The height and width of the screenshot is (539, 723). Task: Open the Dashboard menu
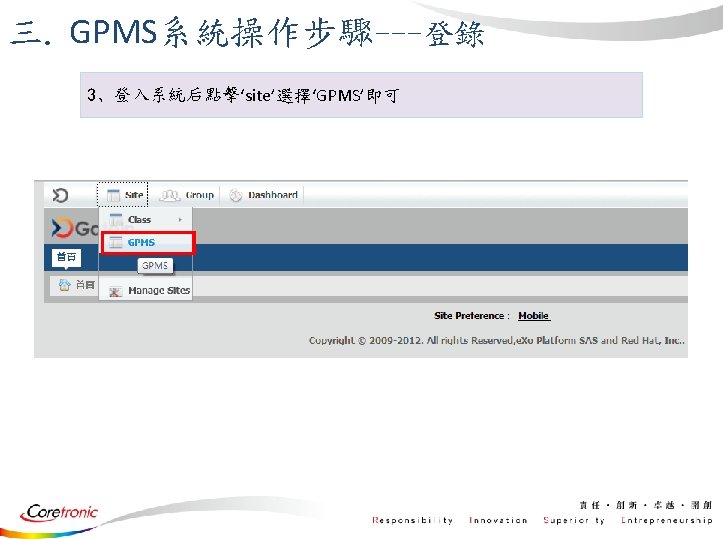point(263,195)
